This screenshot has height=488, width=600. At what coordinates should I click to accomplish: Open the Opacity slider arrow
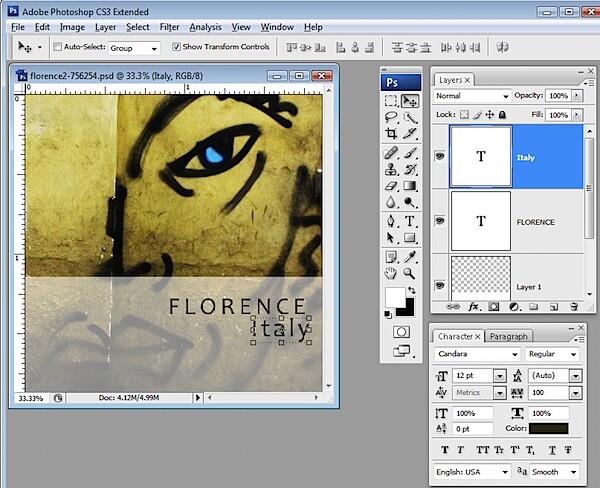tap(577, 96)
